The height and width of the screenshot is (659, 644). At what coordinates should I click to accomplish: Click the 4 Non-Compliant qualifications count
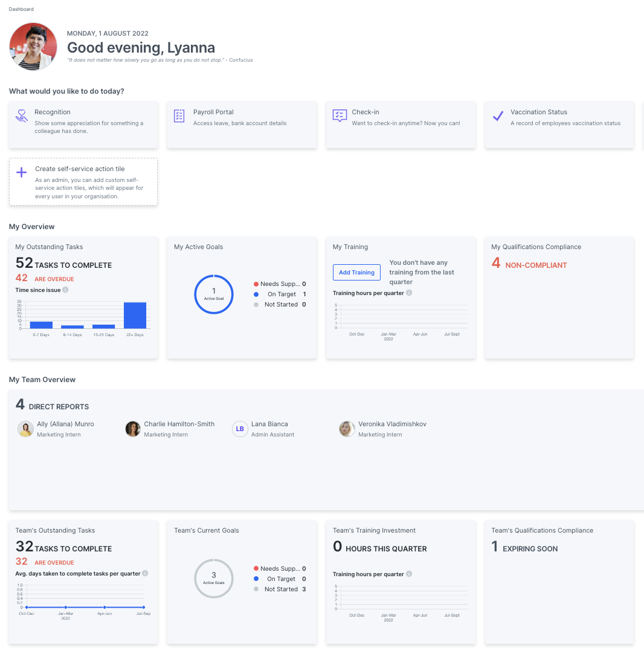(496, 264)
